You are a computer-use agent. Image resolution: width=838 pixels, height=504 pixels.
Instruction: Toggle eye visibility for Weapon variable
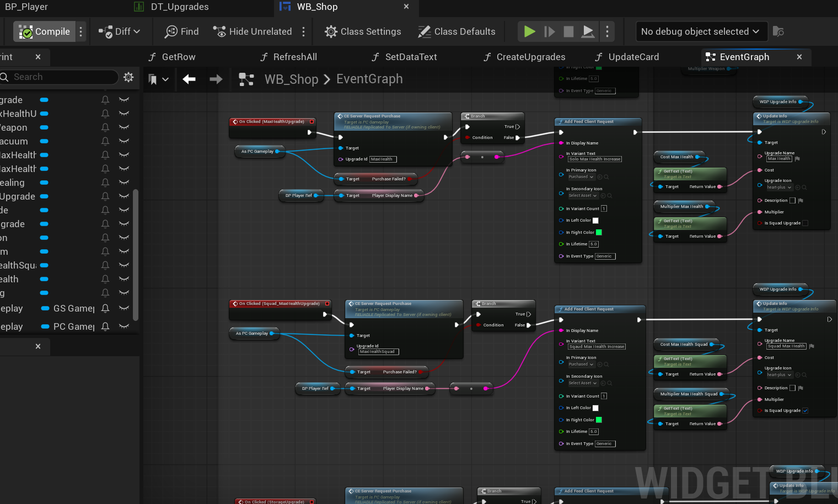pyautogui.click(x=124, y=127)
